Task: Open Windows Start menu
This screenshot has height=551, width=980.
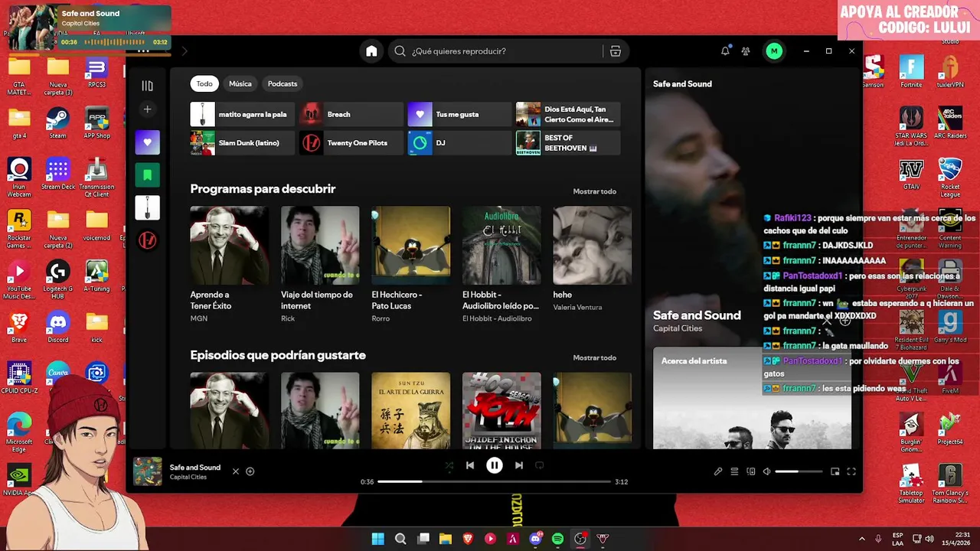Action: coord(378,539)
